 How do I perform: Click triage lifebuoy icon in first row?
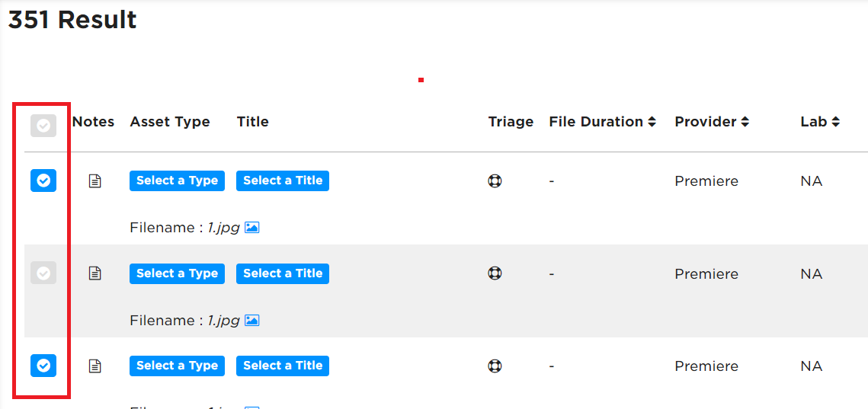tap(495, 181)
